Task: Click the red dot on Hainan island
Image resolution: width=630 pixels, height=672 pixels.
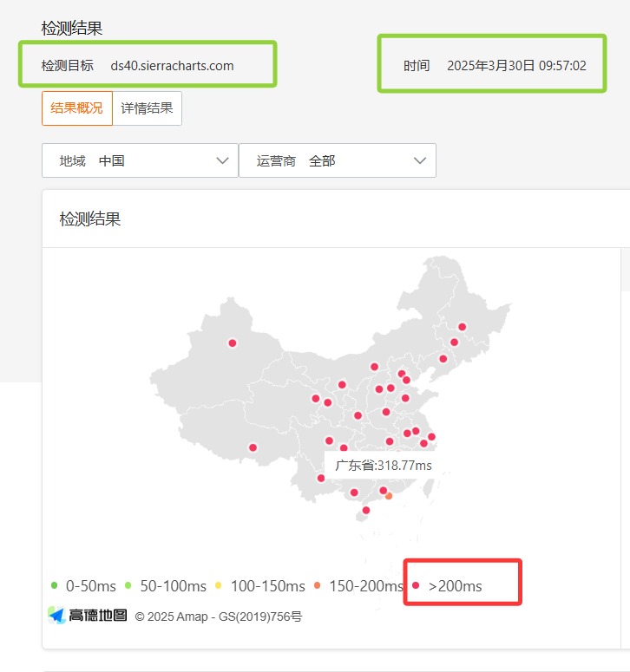Action: [x=366, y=510]
